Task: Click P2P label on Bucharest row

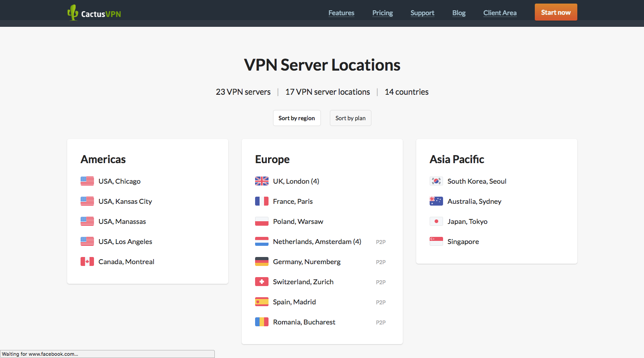Action: [x=381, y=322]
